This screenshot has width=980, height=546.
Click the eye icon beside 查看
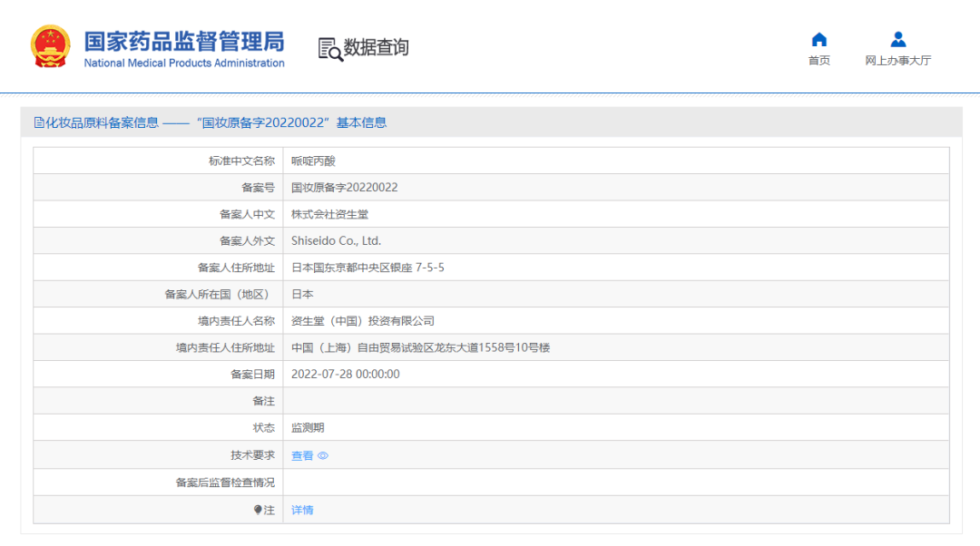tap(323, 456)
